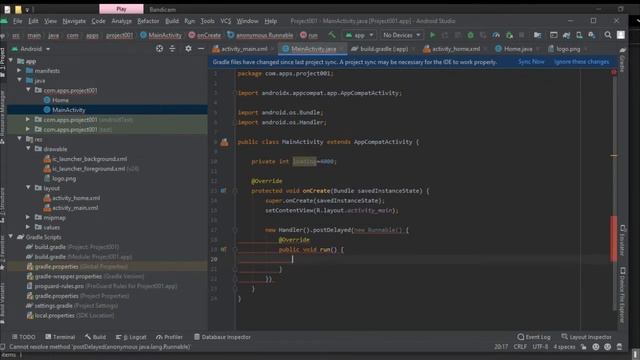Viewport: 640px width, 360px height.
Task: Collapse all items in the Project panel
Action: pos(172,49)
